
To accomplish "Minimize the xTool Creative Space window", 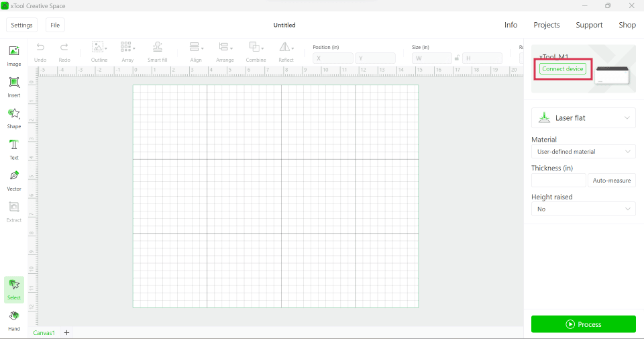I will coord(584,6).
